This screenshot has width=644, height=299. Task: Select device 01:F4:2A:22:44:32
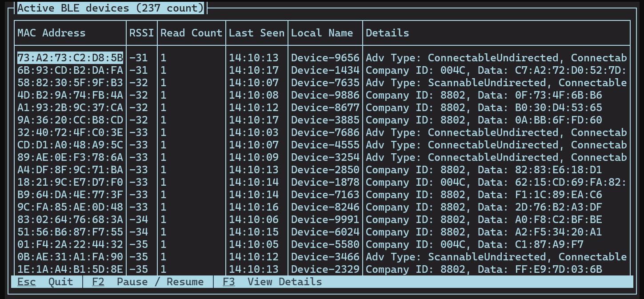click(70, 244)
